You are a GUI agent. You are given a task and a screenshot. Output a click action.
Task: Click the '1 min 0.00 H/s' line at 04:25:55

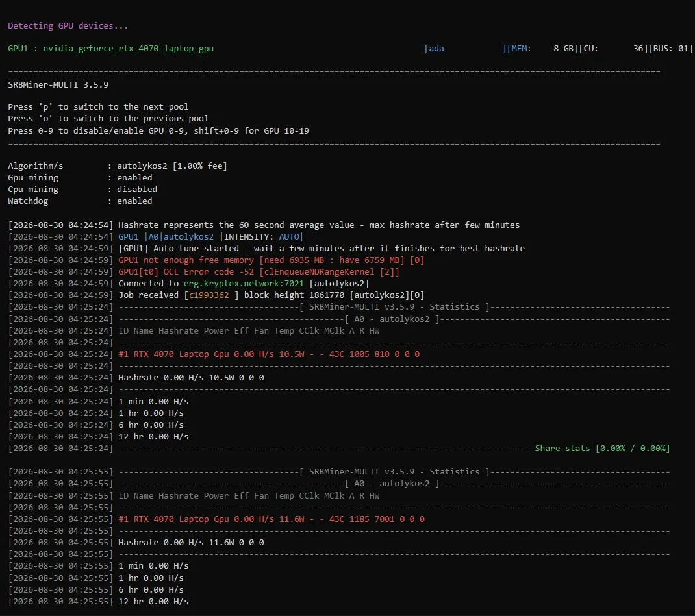[x=153, y=566]
